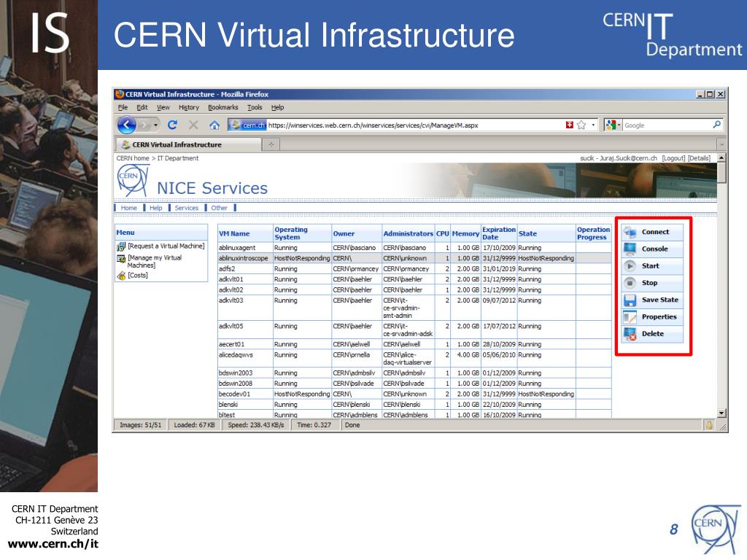747x560 pixels.
Task: Select the CERN Virtual Infrastructure tab
Action: click(188, 144)
